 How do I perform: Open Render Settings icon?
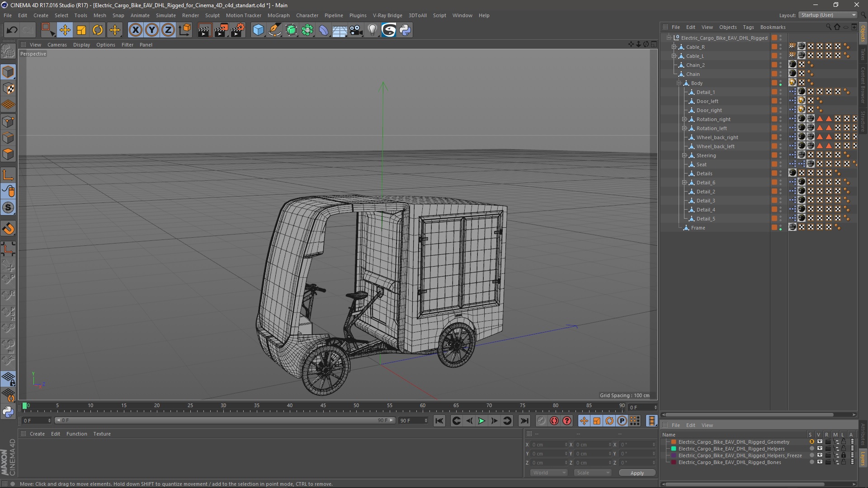click(237, 30)
